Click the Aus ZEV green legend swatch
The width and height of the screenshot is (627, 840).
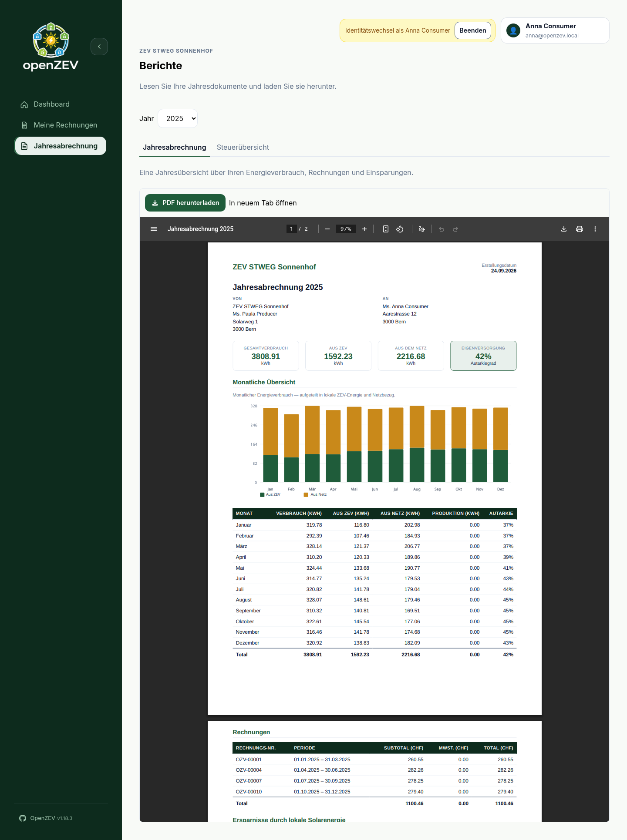point(262,495)
